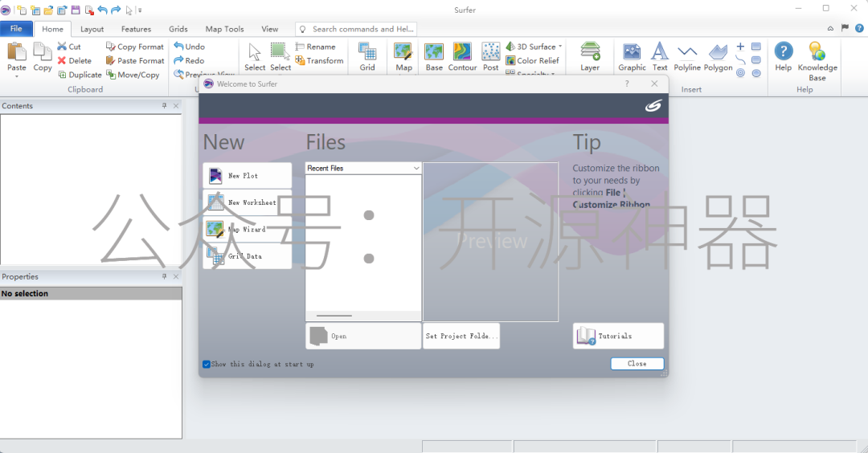This screenshot has width=868, height=453.
Task: Click Map Wizard in the welcome dialog
Action: click(x=248, y=229)
